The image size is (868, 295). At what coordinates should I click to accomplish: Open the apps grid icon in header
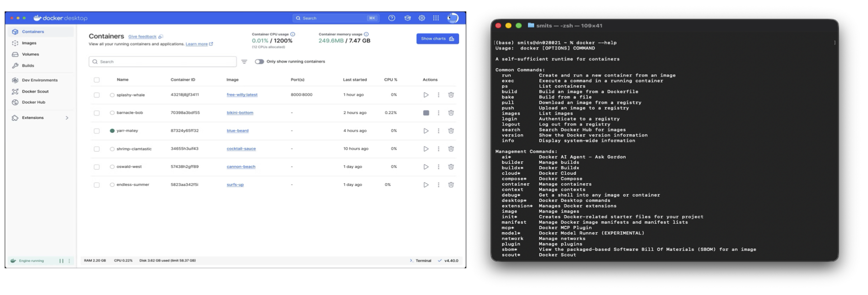(x=436, y=18)
